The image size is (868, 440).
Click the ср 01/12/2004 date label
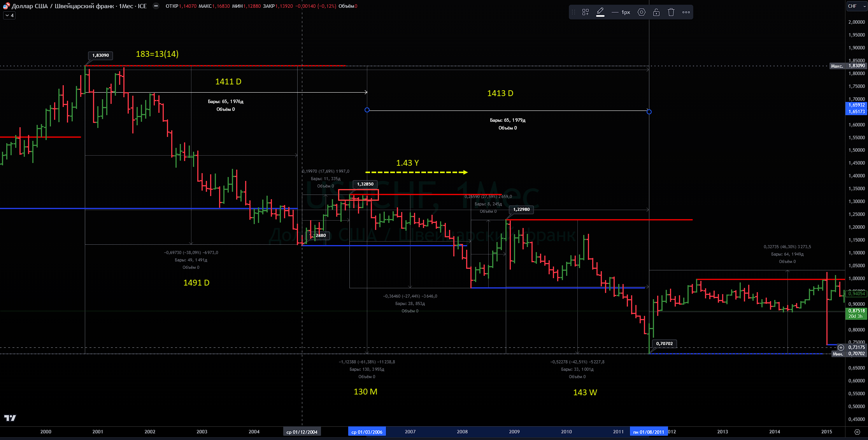pyautogui.click(x=302, y=432)
